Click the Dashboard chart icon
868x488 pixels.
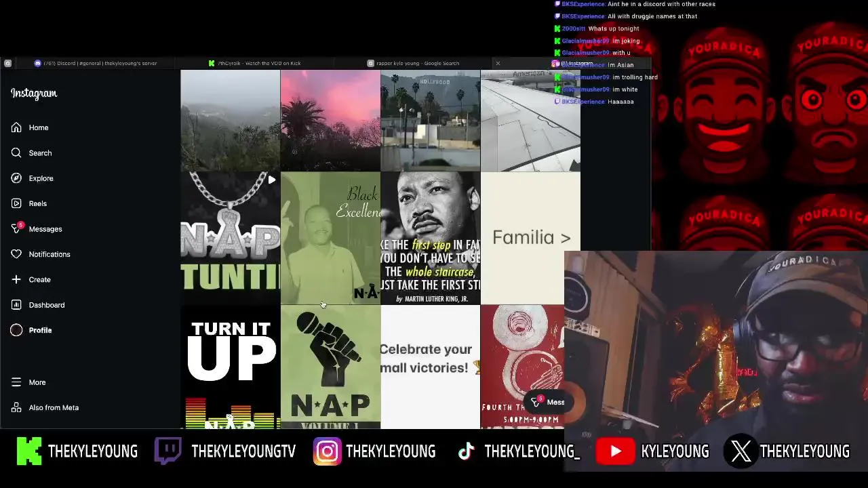click(16, 305)
